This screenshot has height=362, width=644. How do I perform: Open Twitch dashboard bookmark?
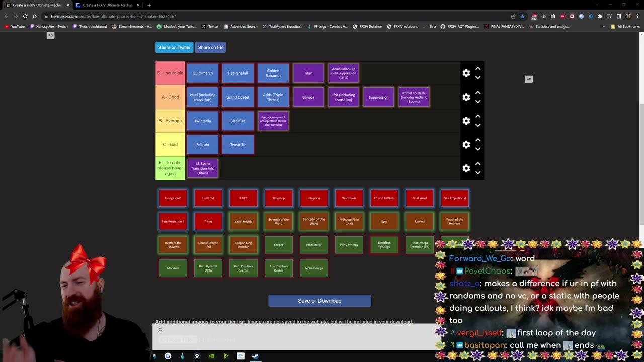[x=90, y=26]
